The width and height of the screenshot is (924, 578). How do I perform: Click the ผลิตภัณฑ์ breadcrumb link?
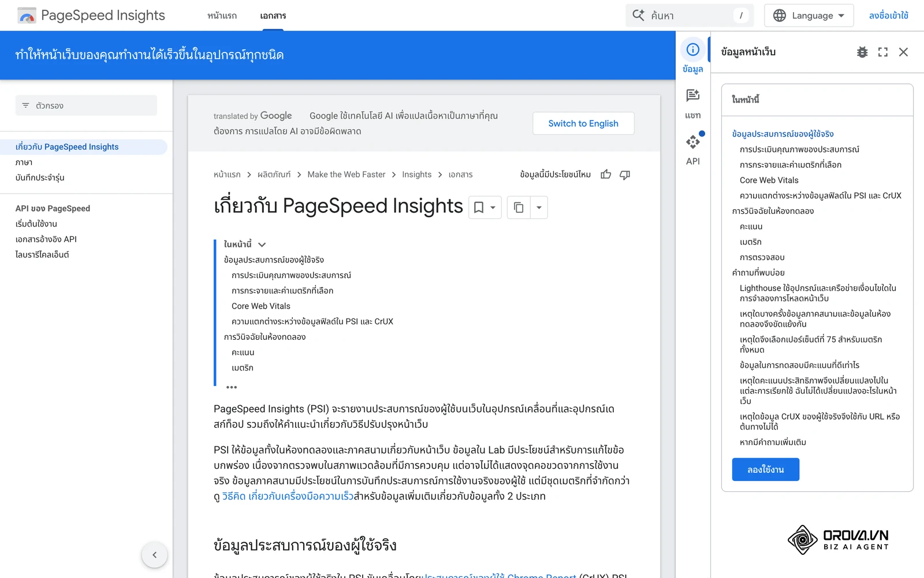coord(274,175)
